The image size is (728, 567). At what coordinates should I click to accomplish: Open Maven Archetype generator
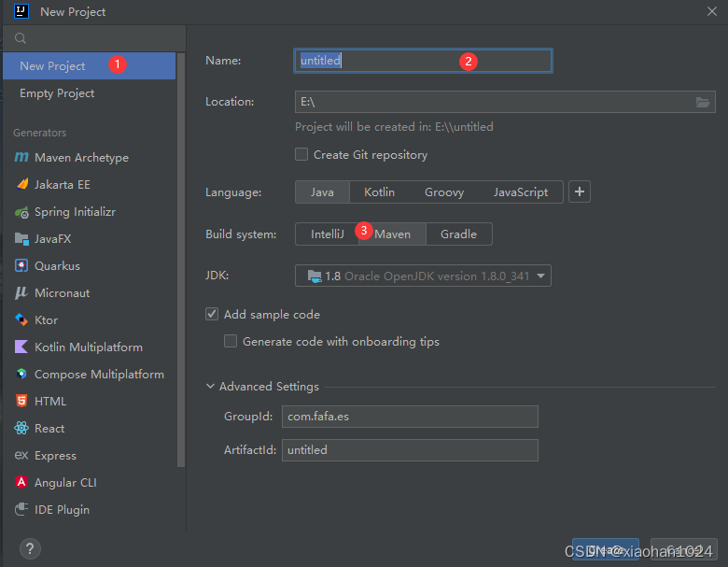tap(90, 157)
